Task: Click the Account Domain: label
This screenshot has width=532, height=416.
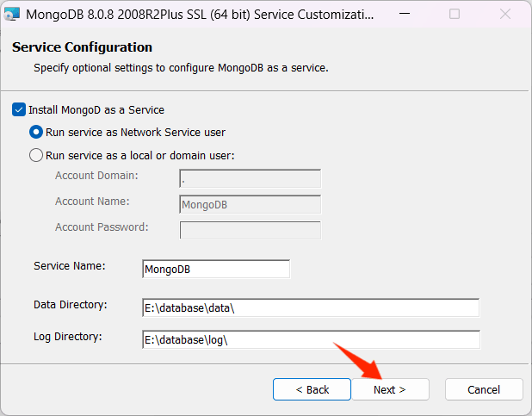Action: point(96,175)
